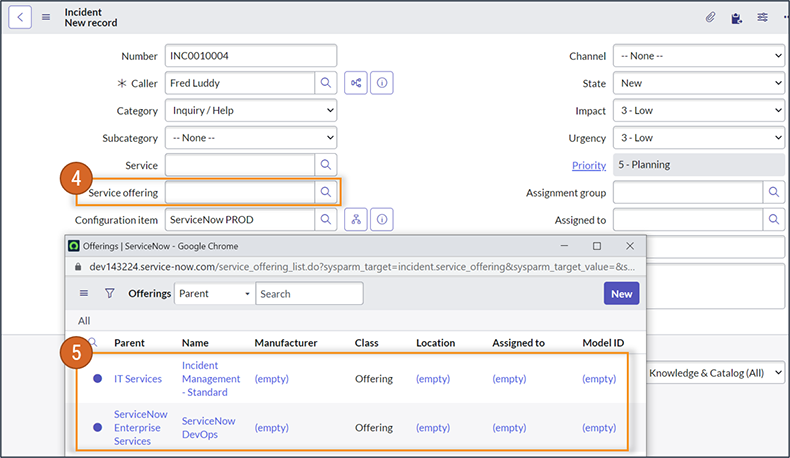Open the templates clipboard icon in header

[x=736, y=19]
